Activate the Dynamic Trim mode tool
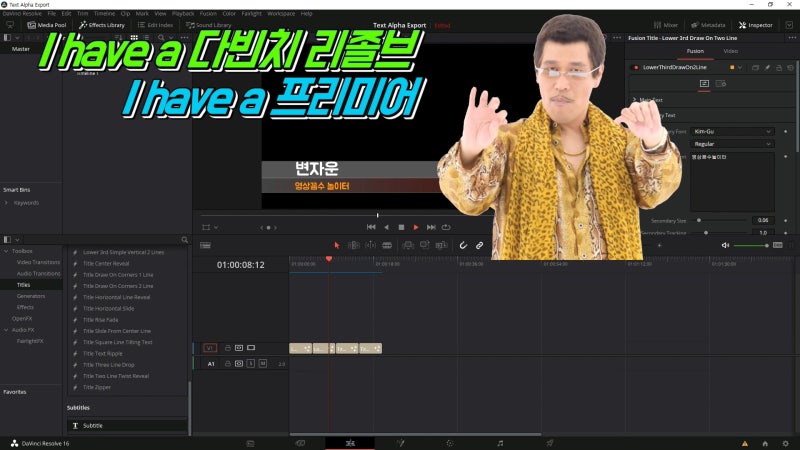 coord(370,245)
